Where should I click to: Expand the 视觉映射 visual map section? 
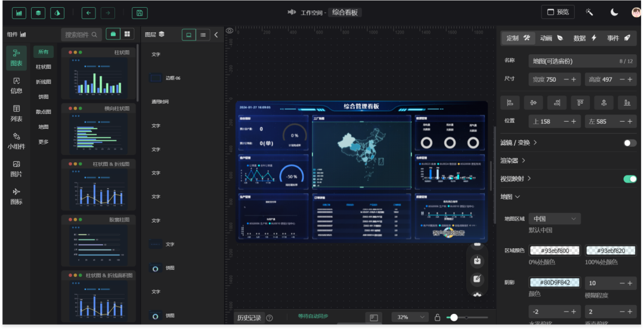click(516, 179)
